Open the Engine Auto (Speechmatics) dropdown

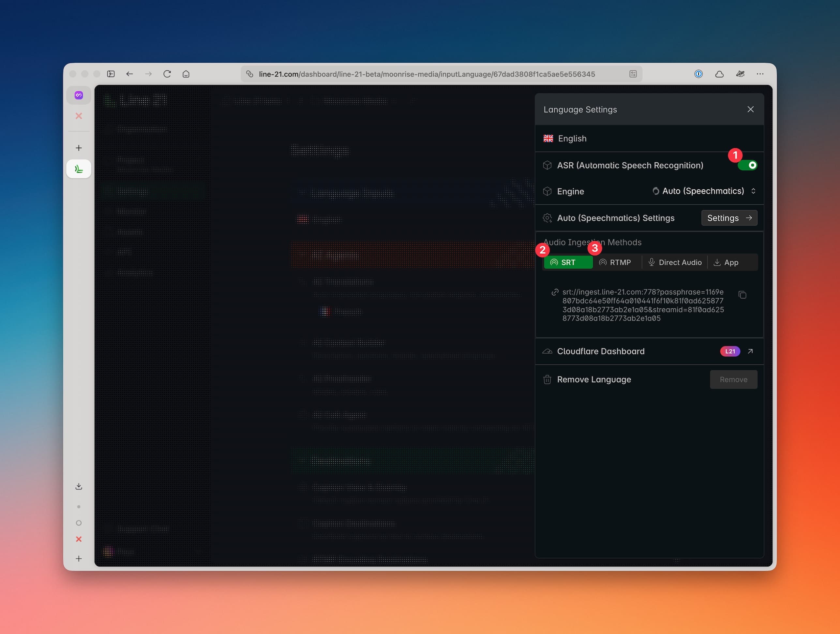[704, 191]
